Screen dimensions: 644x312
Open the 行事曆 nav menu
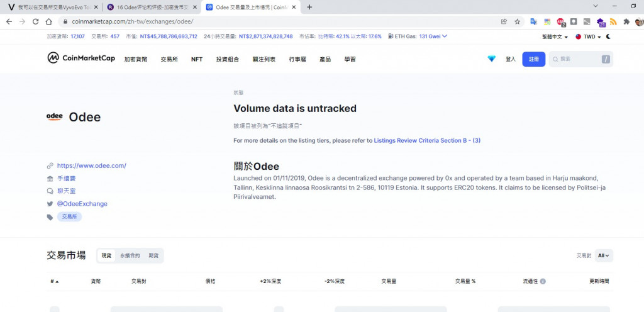(x=297, y=59)
